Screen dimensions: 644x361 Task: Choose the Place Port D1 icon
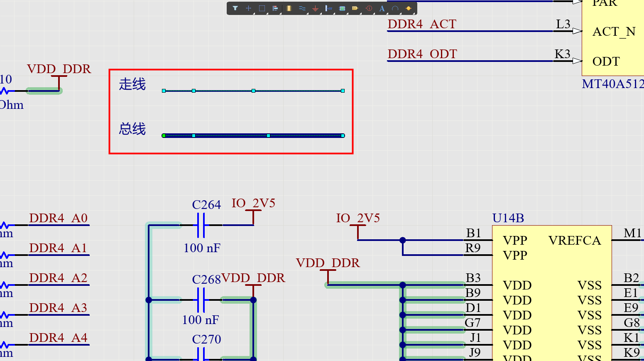[355, 8]
